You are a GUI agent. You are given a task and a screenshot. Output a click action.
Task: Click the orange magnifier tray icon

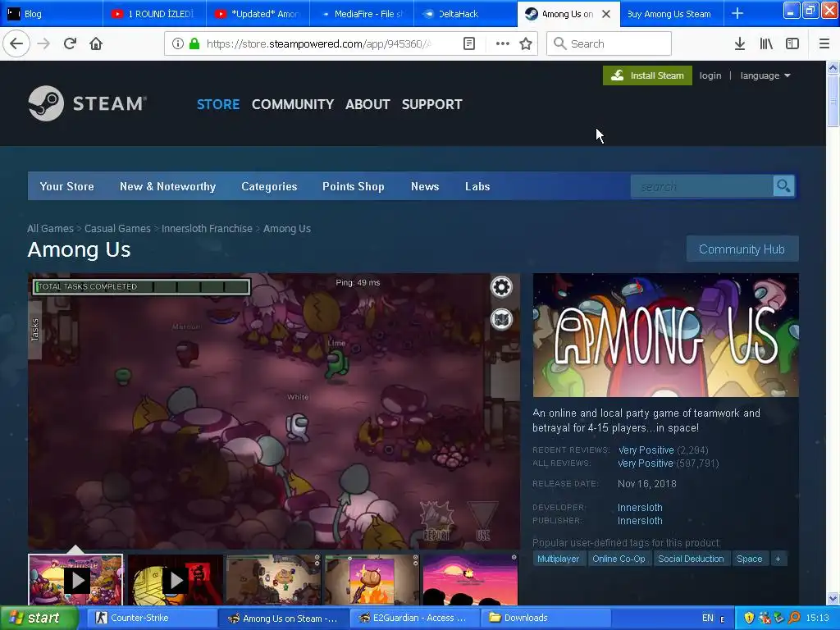click(x=794, y=618)
